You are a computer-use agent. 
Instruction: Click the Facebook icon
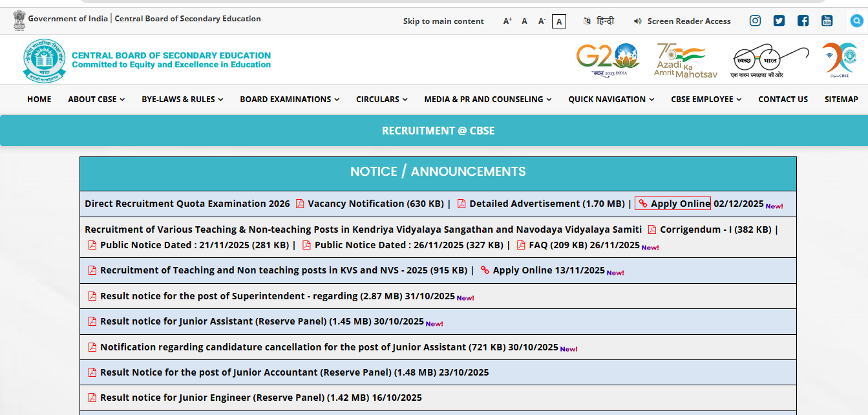[803, 21]
